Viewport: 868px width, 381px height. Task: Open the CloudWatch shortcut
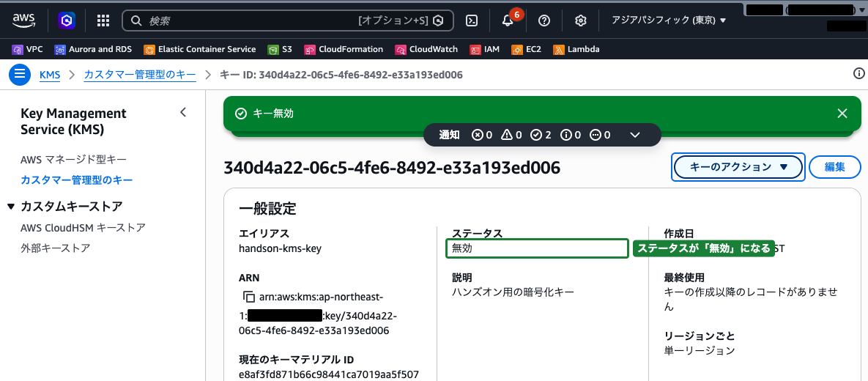coord(426,49)
